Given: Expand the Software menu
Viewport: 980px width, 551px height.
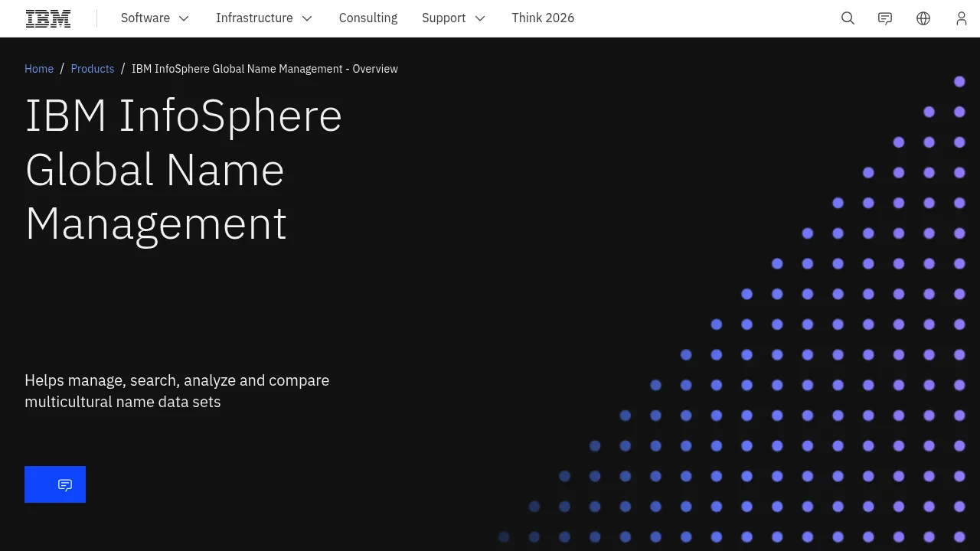Looking at the screenshot, I should (x=155, y=18).
